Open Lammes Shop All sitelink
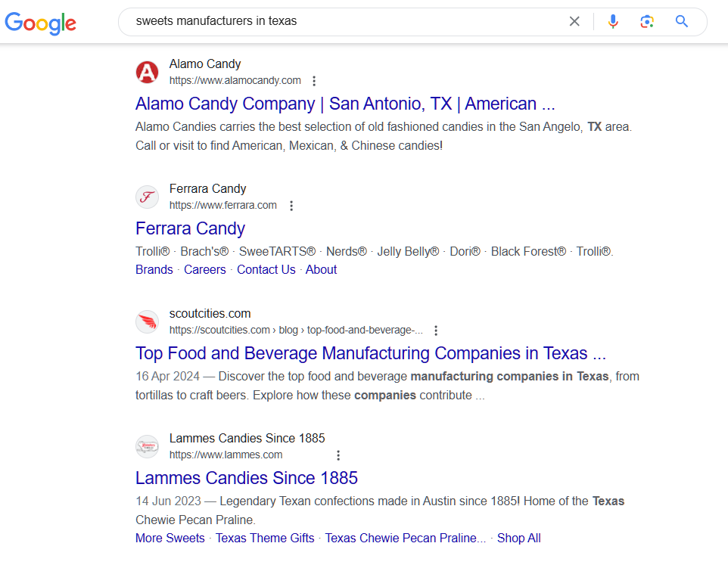 [518, 538]
